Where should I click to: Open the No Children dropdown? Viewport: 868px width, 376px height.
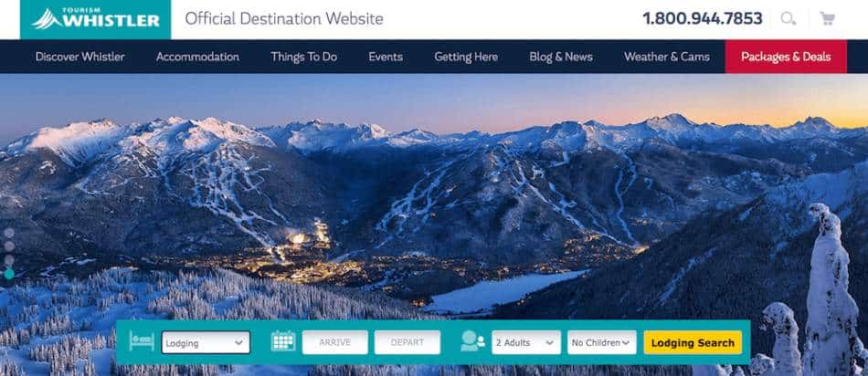(602, 342)
